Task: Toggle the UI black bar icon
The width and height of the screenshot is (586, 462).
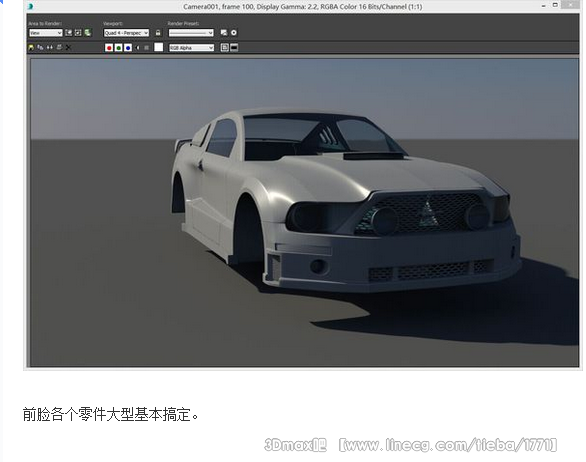Action: coord(234,47)
